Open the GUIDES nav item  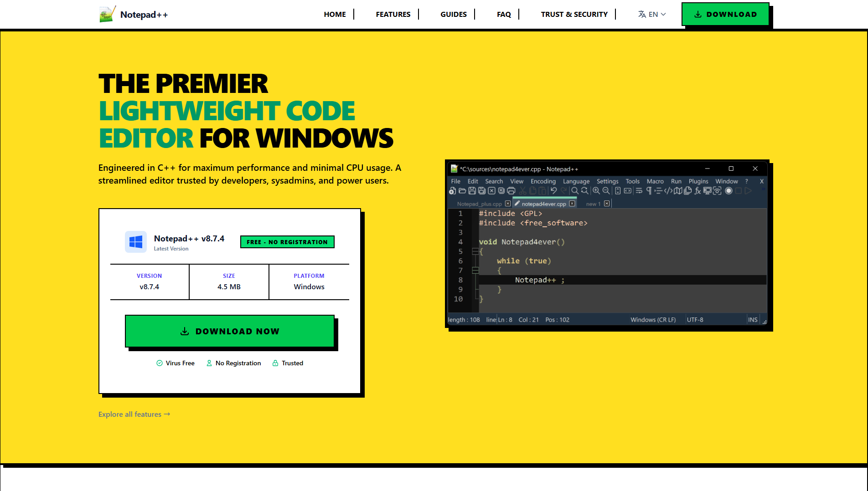point(454,14)
